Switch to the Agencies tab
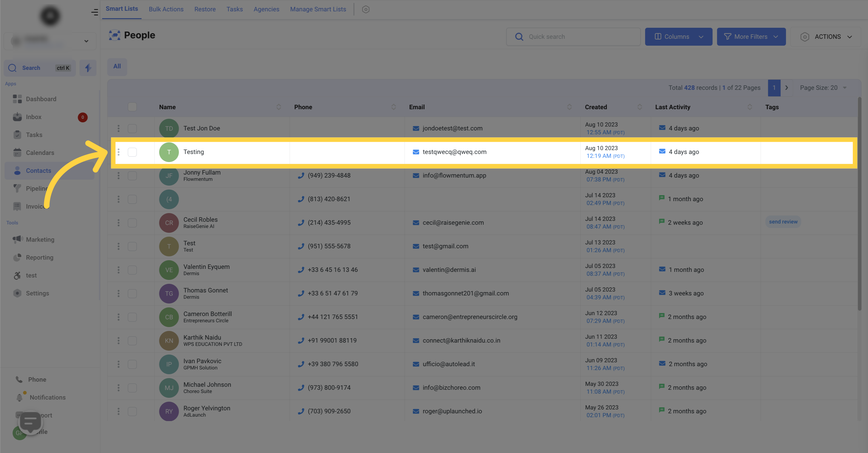The height and width of the screenshot is (453, 868). pyautogui.click(x=266, y=9)
